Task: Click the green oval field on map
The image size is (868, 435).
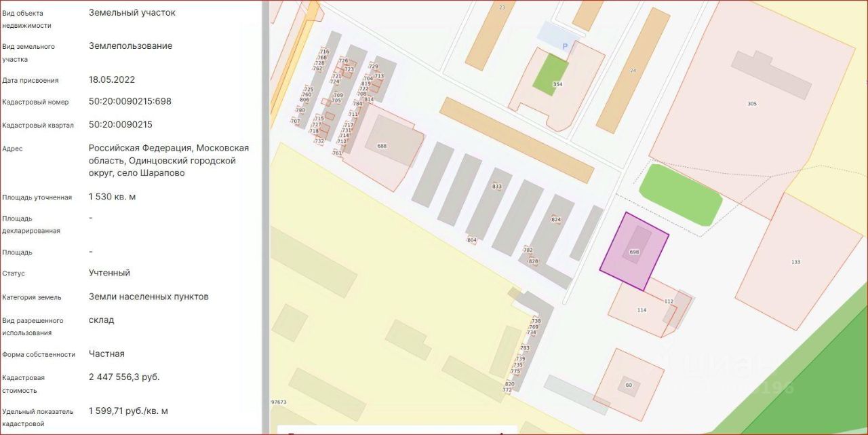Action: coord(680,193)
